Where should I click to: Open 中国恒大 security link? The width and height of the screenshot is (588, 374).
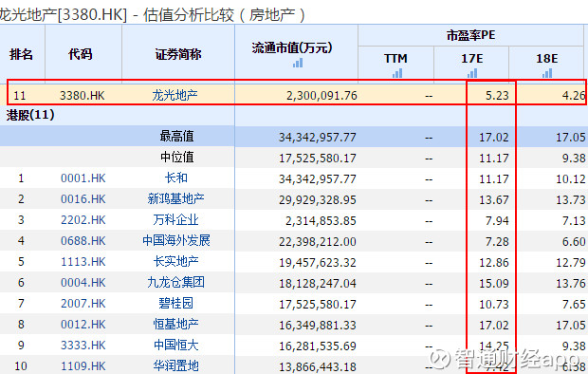(175, 345)
